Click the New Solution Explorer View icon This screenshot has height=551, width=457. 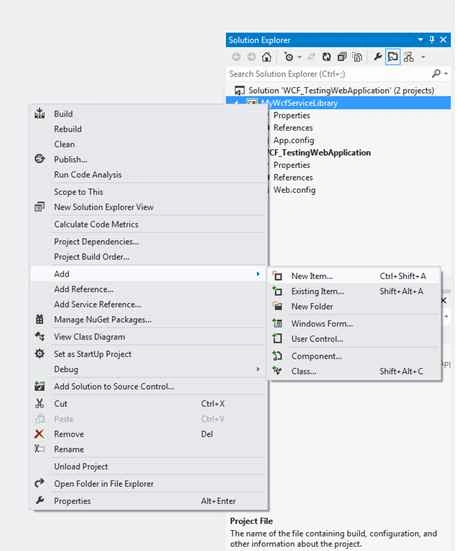40,207
